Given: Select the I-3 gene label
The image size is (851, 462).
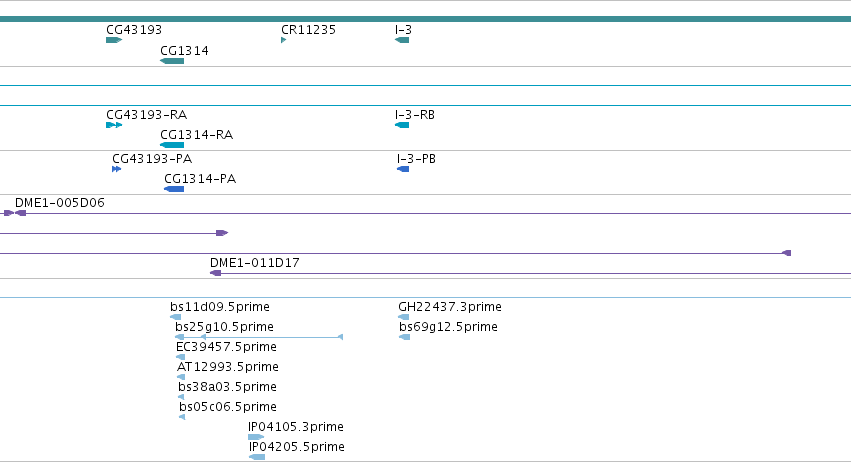Looking at the screenshot, I should pyautogui.click(x=403, y=30).
